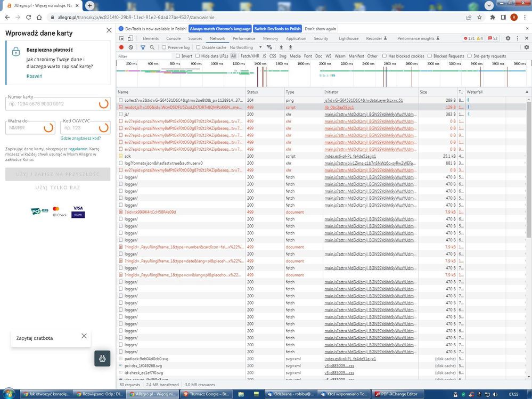The width and height of the screenshot is (532, 399).
Task: Click the 131 errors counter in DevTools
Action: point(470,38)
